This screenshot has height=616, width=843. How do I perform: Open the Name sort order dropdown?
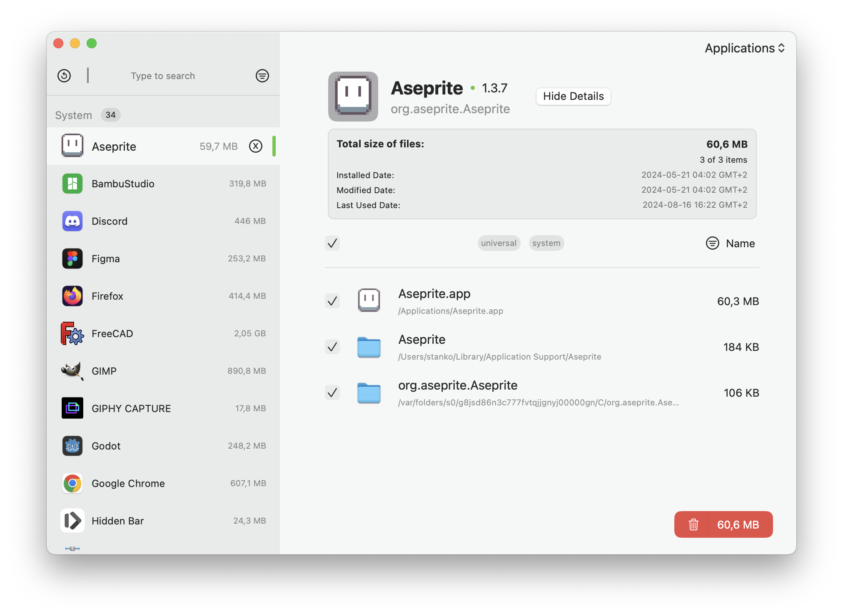(x=740, y=243)
